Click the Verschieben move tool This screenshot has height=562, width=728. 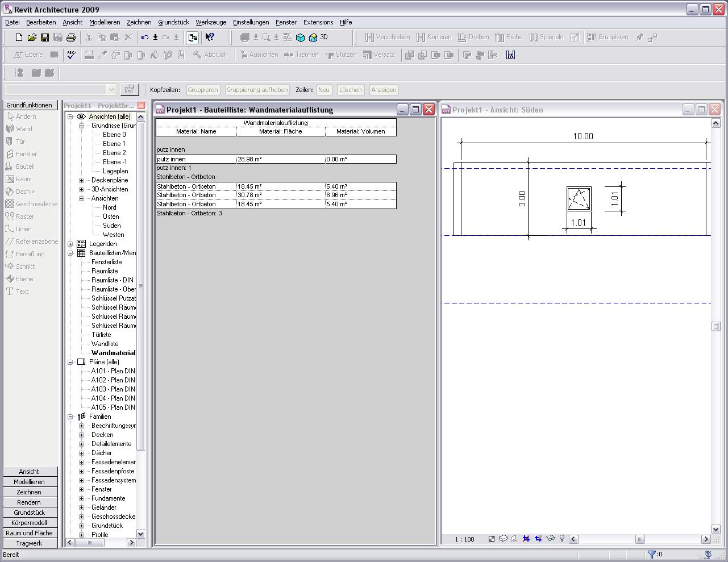[387, 38]
